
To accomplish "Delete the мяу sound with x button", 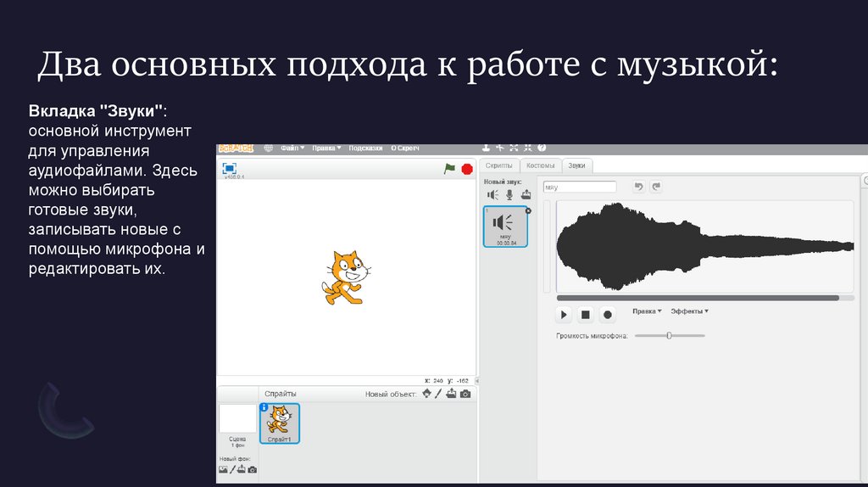I will click(x=528, y=210).
